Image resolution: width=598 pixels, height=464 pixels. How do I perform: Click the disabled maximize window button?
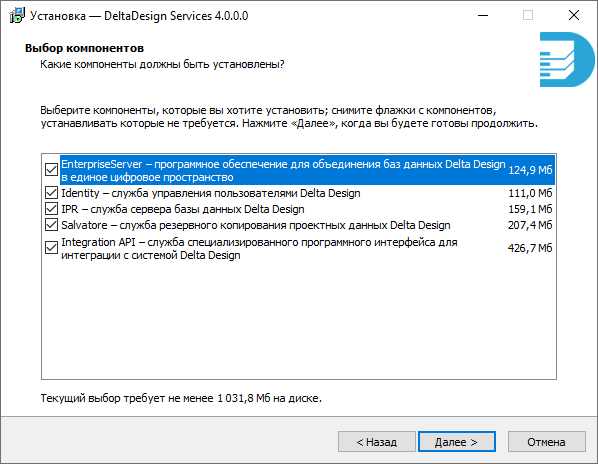point(528,16)
